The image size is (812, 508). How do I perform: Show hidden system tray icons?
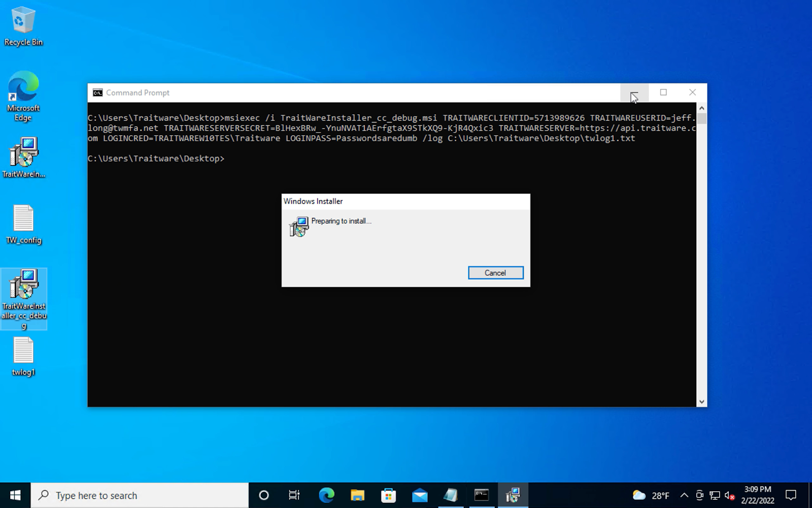pos(684,495)
